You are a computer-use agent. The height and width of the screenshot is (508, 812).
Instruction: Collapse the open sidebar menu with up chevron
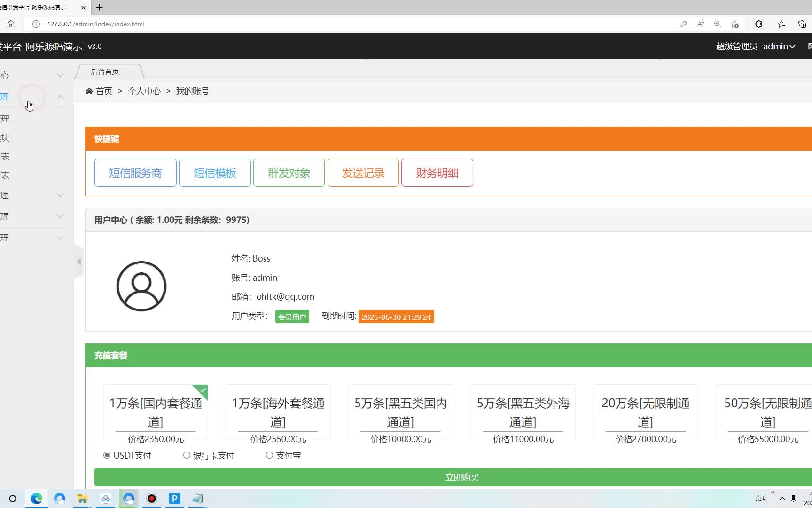tap(60, 97)
